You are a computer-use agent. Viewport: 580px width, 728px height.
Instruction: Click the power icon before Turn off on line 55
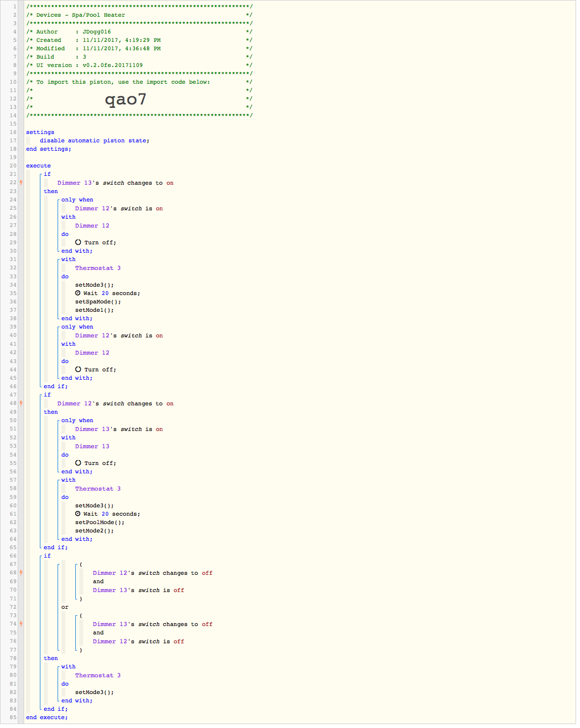coord(78,463)
